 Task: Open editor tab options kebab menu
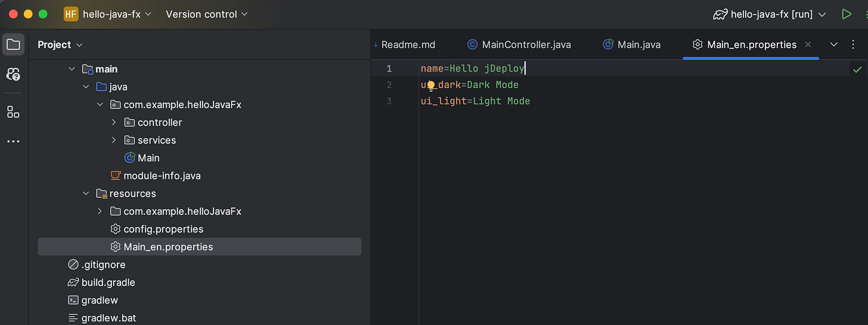pos(854,45)
